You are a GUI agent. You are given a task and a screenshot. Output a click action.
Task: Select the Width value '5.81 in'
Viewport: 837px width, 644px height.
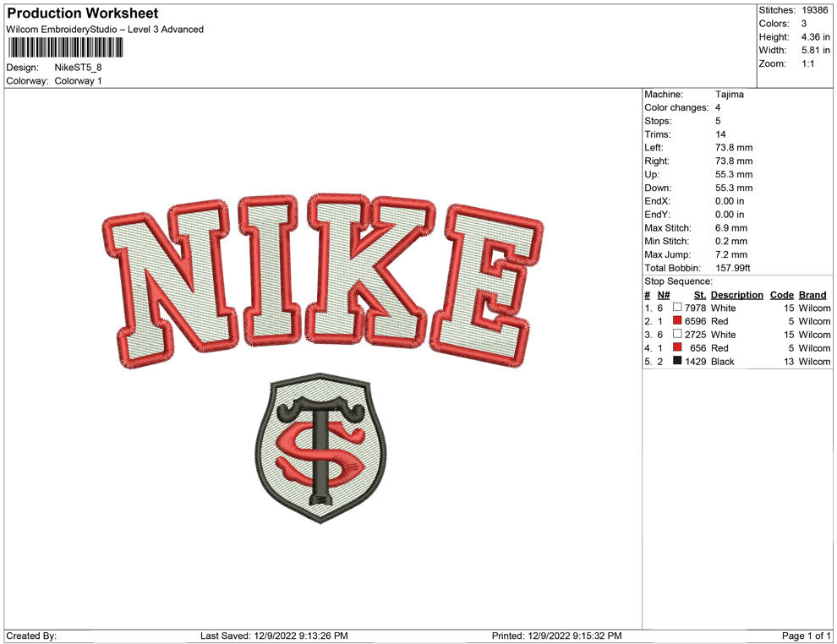click(x=815, y=50)
